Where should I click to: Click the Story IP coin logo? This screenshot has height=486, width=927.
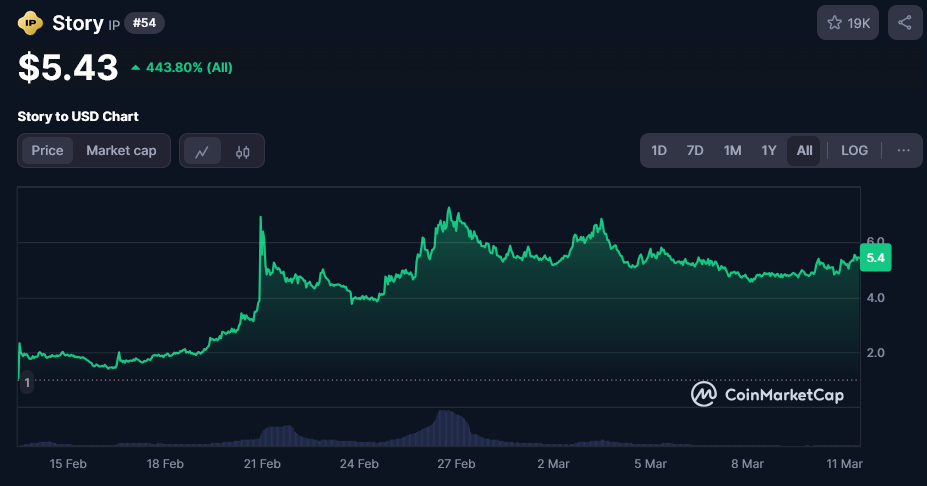tap(31, 23)
